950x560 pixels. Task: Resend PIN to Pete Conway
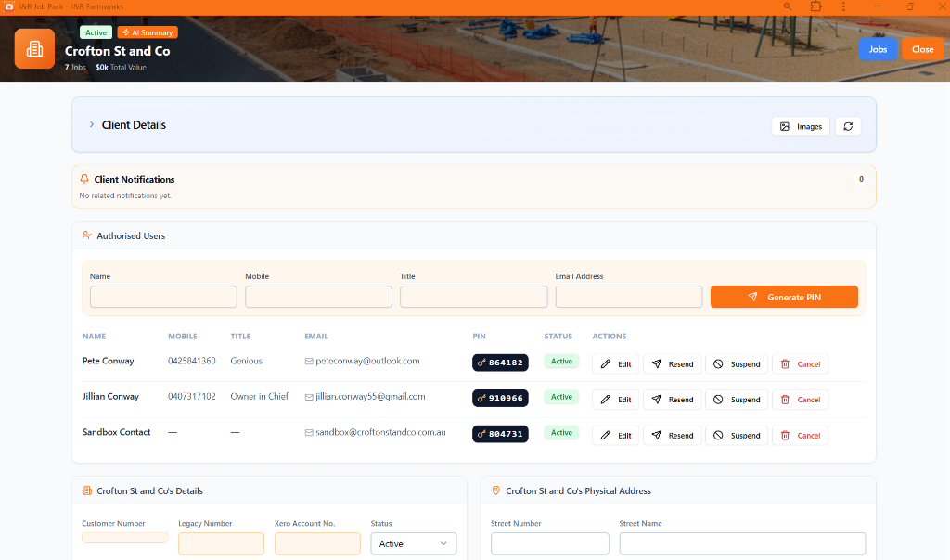[673, 363]
